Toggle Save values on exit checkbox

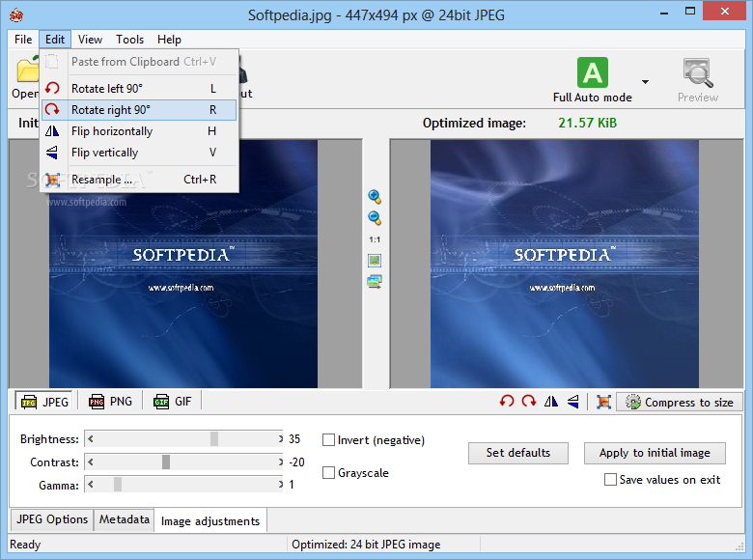(610, 479)
